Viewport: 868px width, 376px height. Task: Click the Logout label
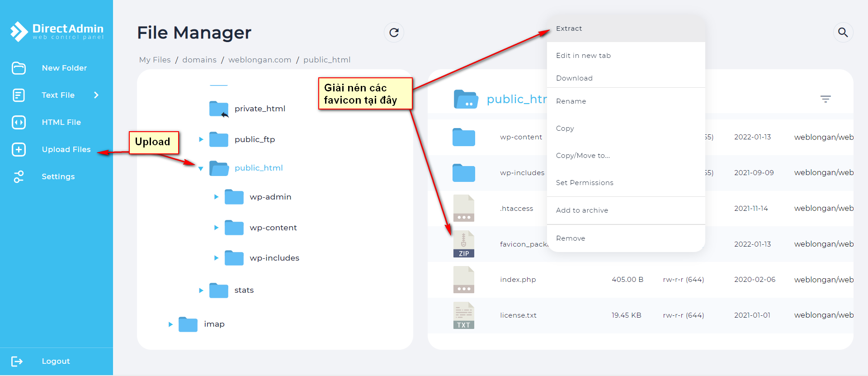click(x=56, y=361)
